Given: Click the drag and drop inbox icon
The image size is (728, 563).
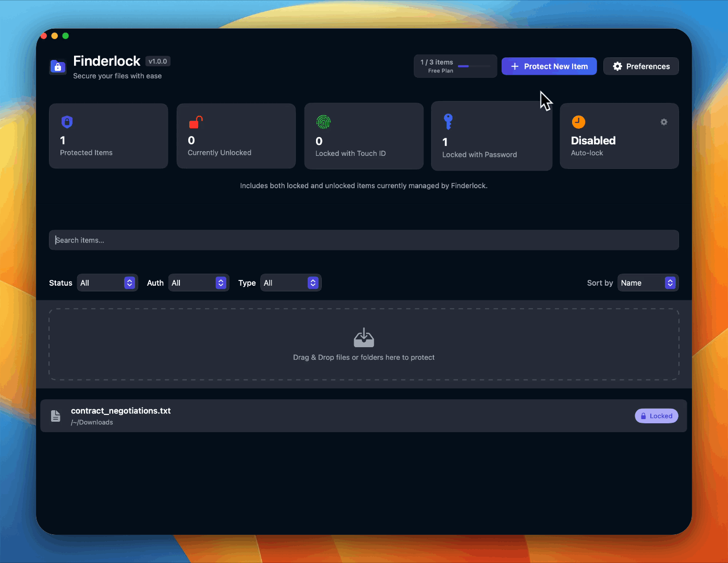Looking at the screenshot, I should pos(363,338).
